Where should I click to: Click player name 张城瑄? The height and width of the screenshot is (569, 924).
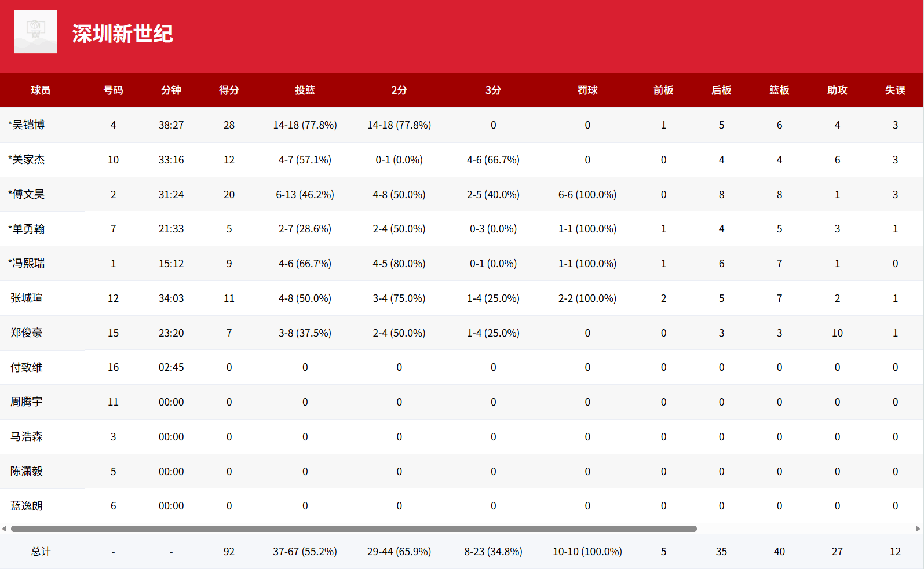pos(27,298)
